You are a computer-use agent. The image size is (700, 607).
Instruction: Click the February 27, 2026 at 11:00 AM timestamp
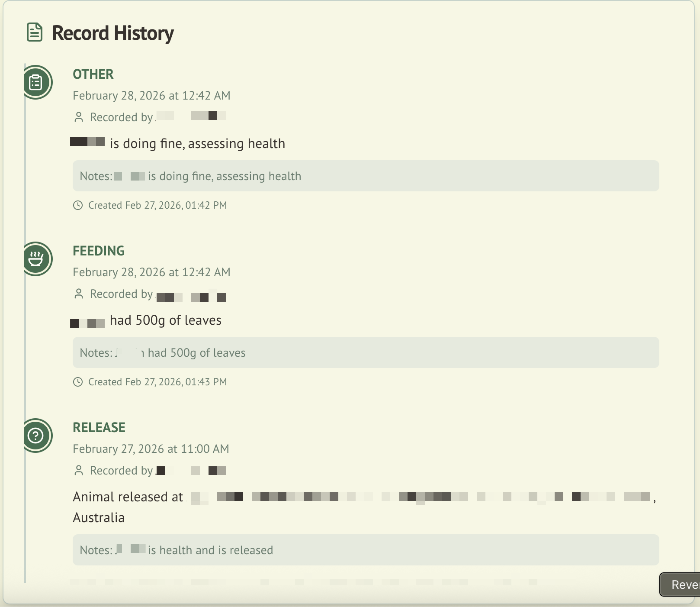(151, 449)
